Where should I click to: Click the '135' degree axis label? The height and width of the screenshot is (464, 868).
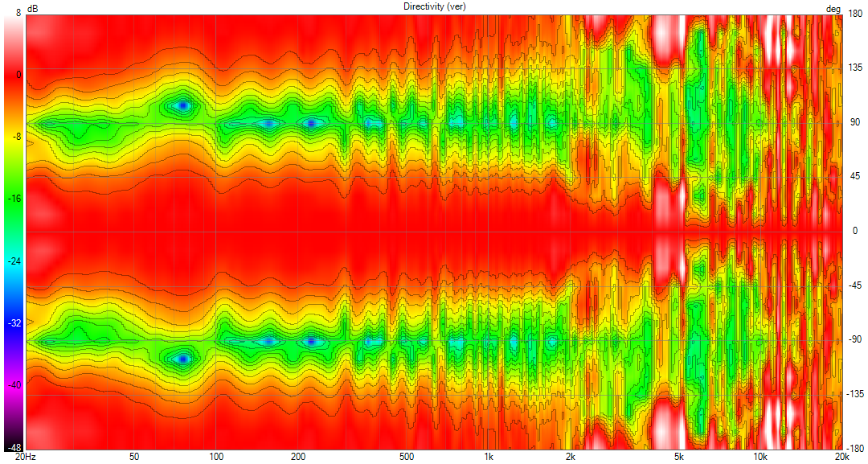tap(856, 68)
